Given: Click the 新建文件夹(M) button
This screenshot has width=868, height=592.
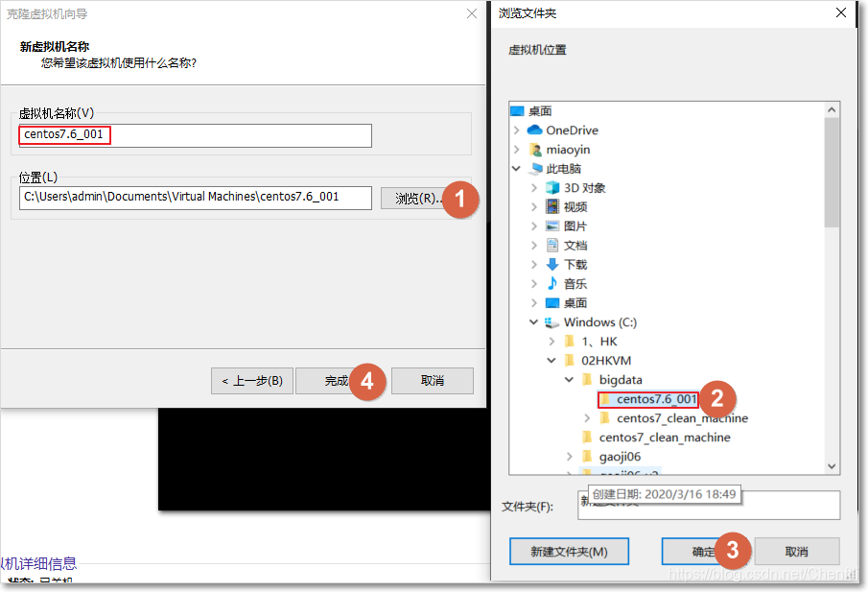Looking at the screenshot, I should pyautogui.click(x=569, y=551).
